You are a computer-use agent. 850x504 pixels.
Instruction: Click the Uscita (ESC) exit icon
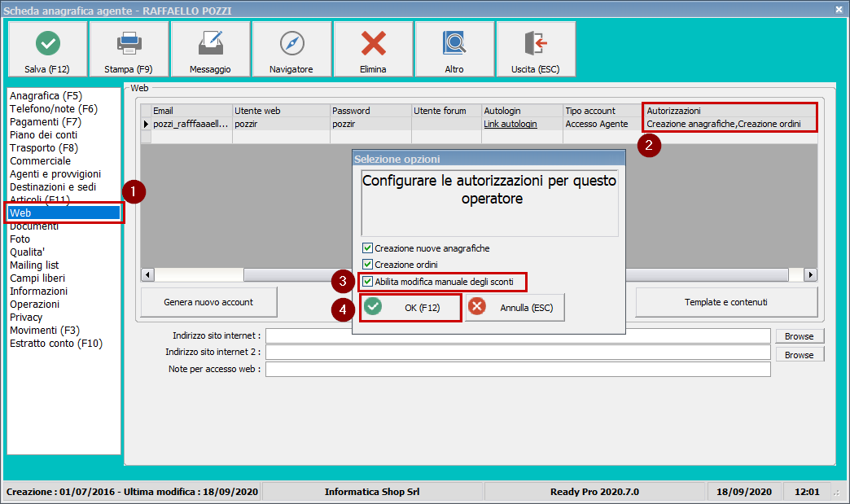pos(536,43)
